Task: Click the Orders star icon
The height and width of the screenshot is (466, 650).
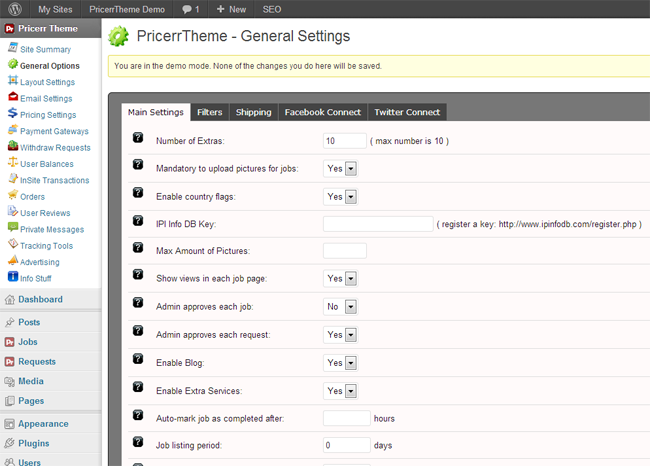Action: [x=13, y=194]
